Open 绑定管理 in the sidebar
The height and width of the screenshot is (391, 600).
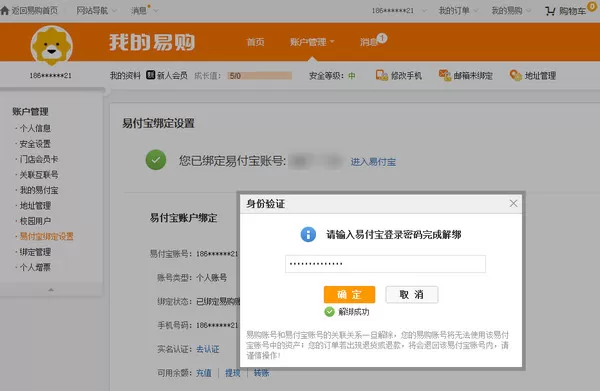(x=35, y=252)
